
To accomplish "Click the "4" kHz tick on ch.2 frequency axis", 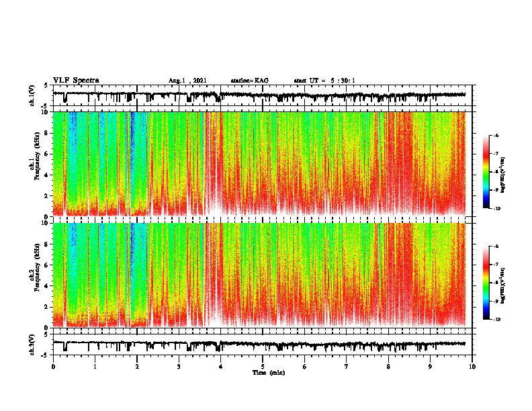I will tap(47, 286).
